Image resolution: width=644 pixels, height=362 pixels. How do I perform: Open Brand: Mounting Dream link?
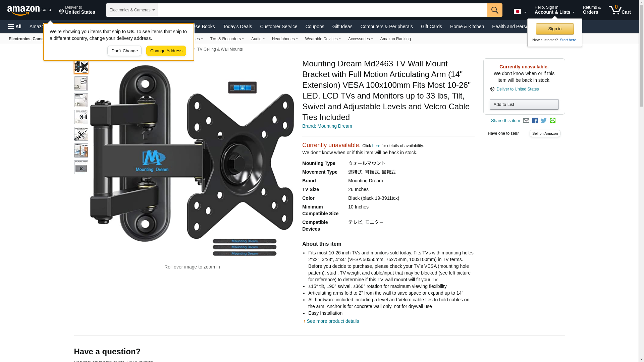tap(327, 126)
